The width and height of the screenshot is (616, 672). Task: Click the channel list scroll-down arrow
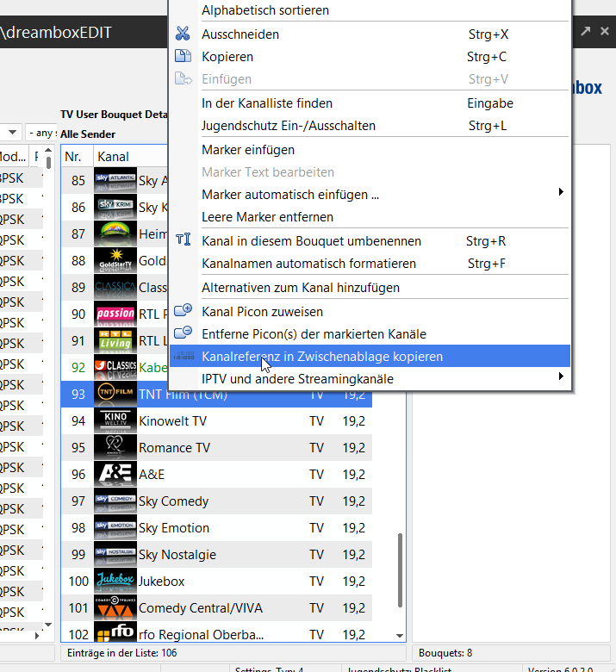point(399,635)
